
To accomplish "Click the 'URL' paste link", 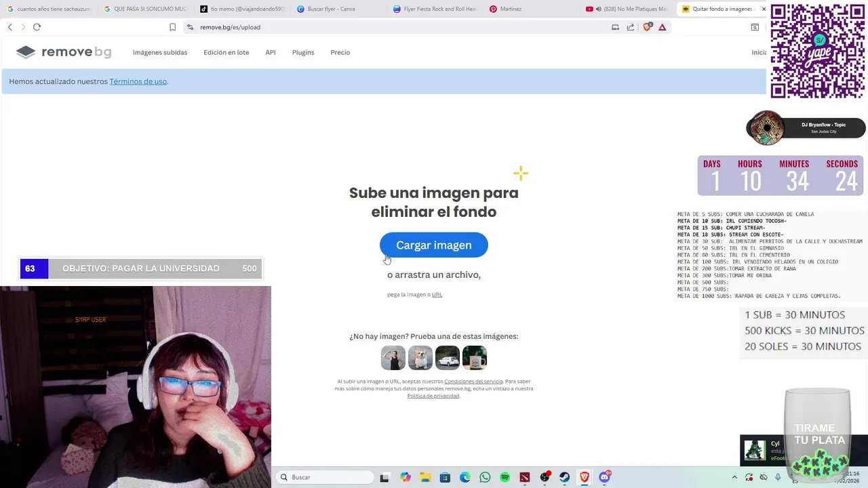I will (x=437, y=295).
